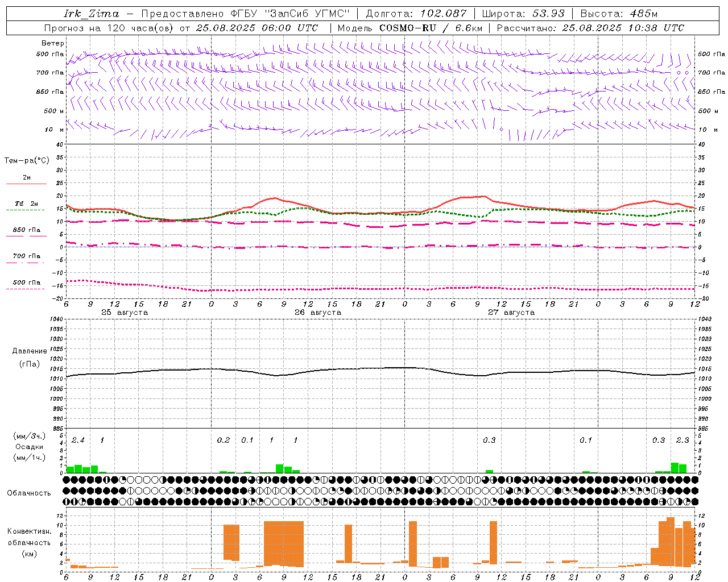Click the "(мм/3ч.)" precipitation unit label
The width and height of the screenshot is (728, 582).
(30, 436)
